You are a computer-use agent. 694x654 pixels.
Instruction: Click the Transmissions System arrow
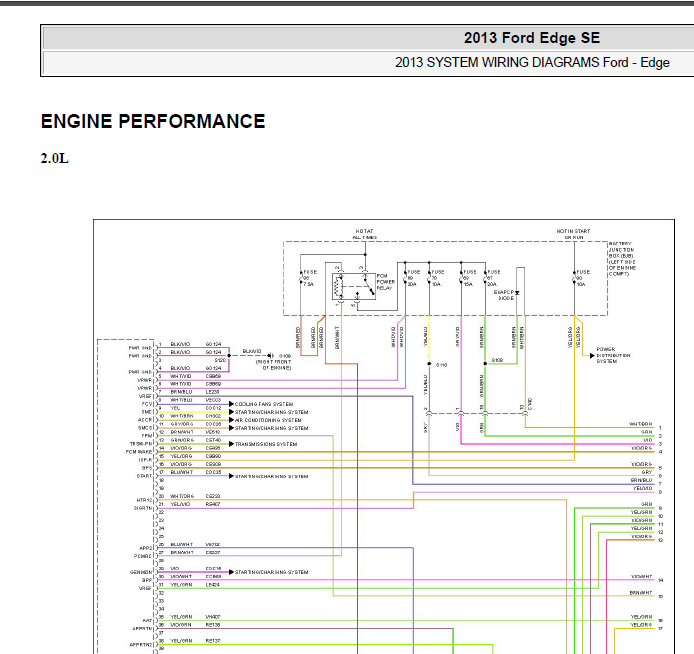(231, 444)
